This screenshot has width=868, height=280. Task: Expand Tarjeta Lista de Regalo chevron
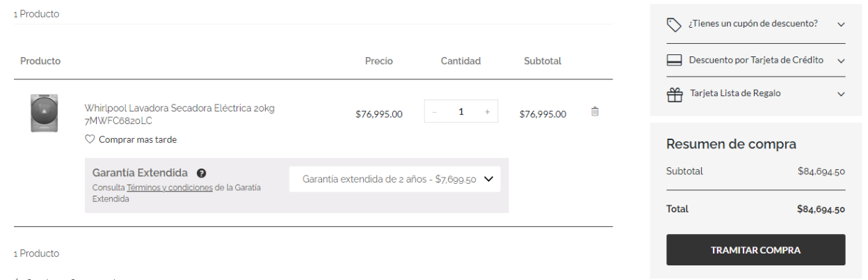click(841, 94)
